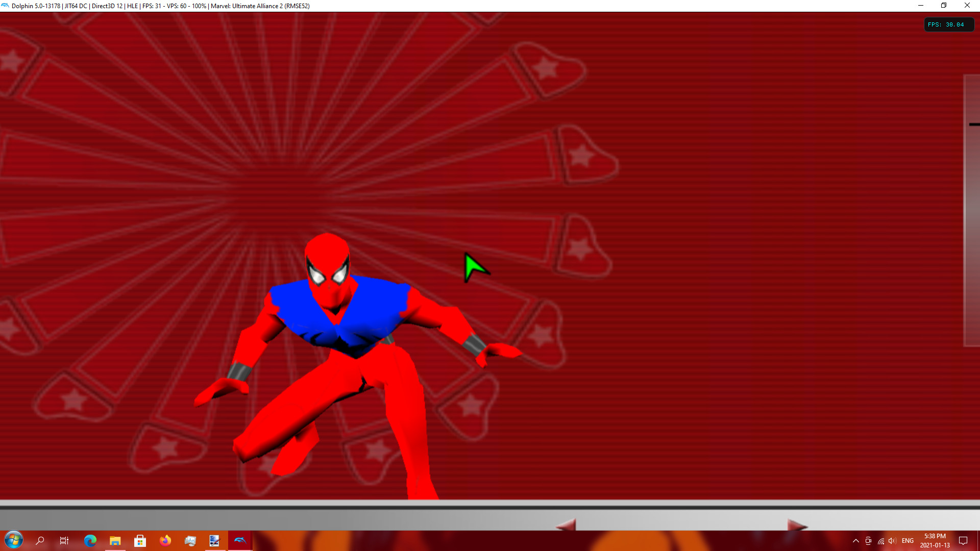This screenshot has width=980, height=551.
Task: Open the volume control speaker icon
Action: click(x=892, y=540)
